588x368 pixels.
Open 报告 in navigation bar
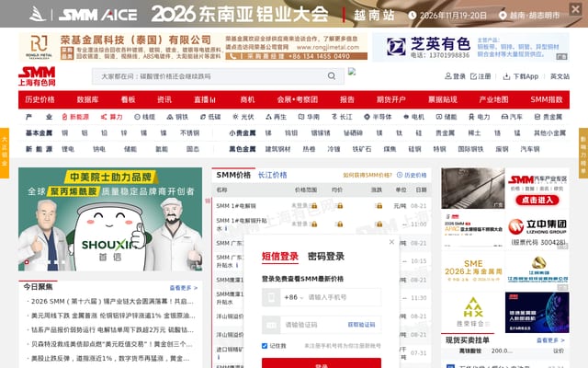(x=347, y=99)
